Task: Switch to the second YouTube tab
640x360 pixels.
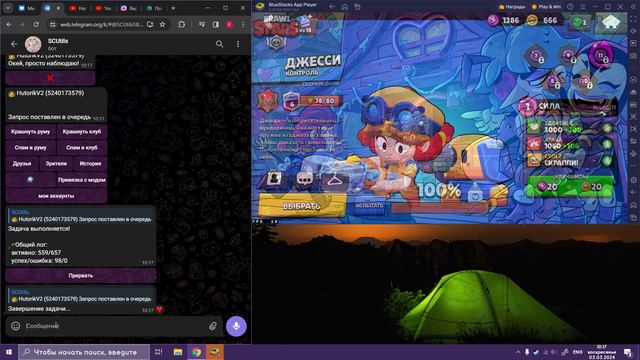Action: coord(103,8)
